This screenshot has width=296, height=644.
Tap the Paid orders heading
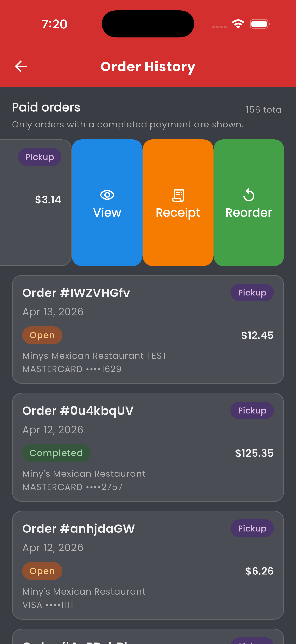coord(46,107)
